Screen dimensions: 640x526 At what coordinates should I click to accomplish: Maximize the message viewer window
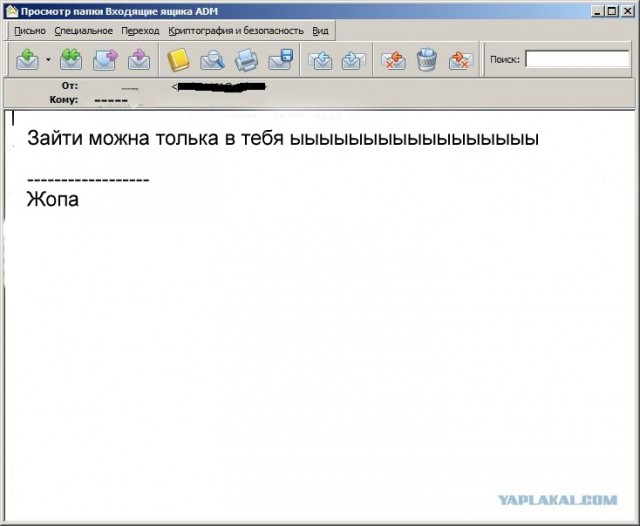pyautogui.click(x=612, y=11)
